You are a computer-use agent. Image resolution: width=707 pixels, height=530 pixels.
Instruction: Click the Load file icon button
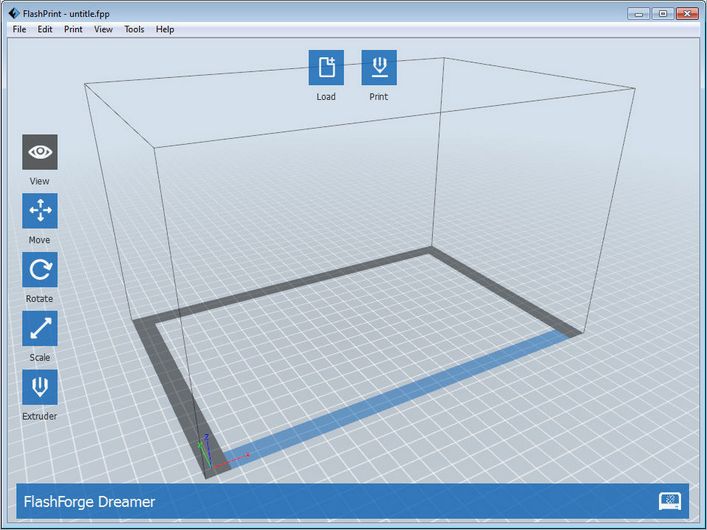coord(326,68)
